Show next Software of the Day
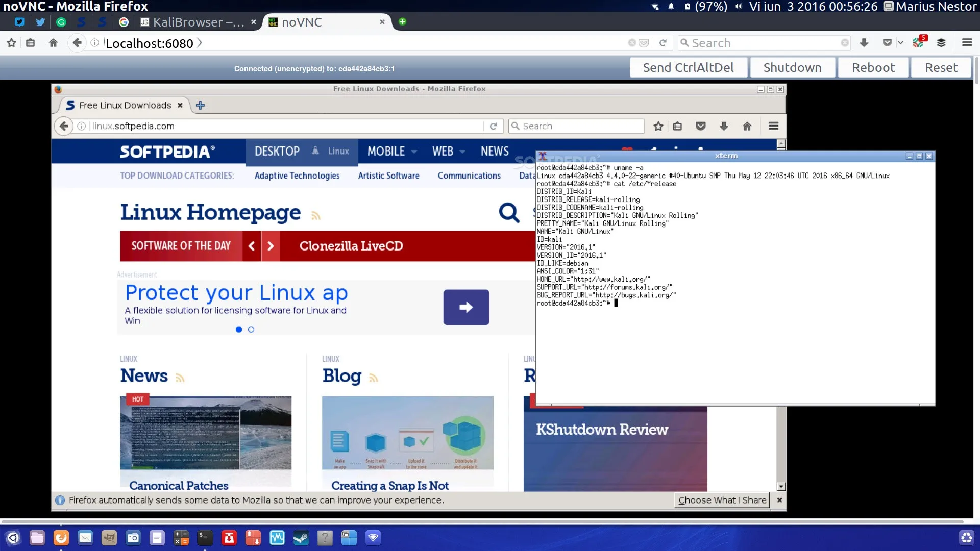The width and height of the screenshot is (980, 551). pos(271,246)
